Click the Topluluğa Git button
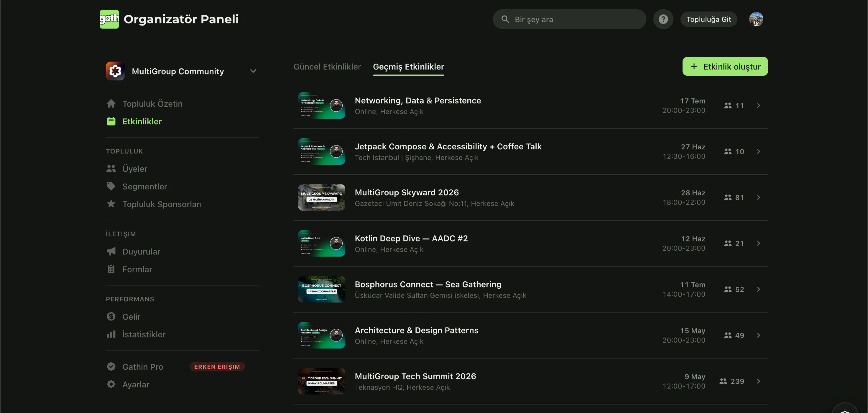 pyautogui.click(x=708, y=19)
